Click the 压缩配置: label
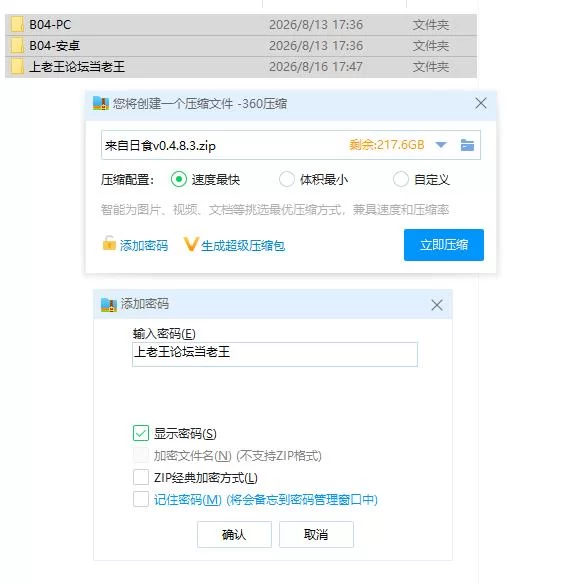Image resolution: width=570 pixels, height=584 pixels. coord(127,180)
